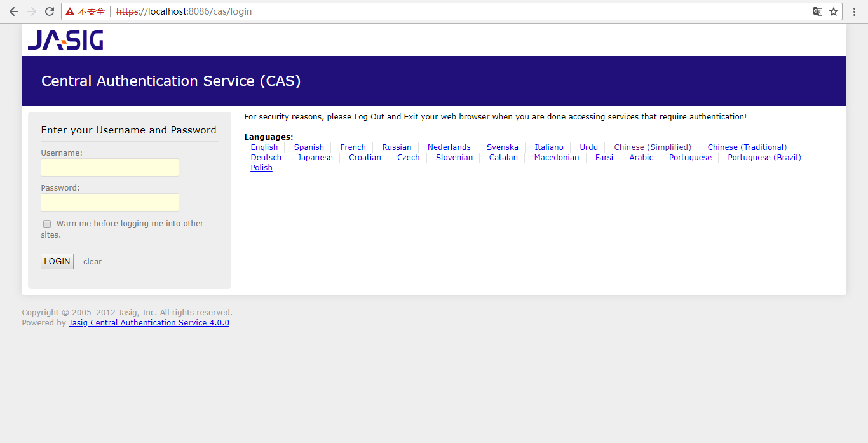The image size is (868, 443).
Task: Click the Copyright 2005–2012 Jasig text
Action: coord(127,313)
